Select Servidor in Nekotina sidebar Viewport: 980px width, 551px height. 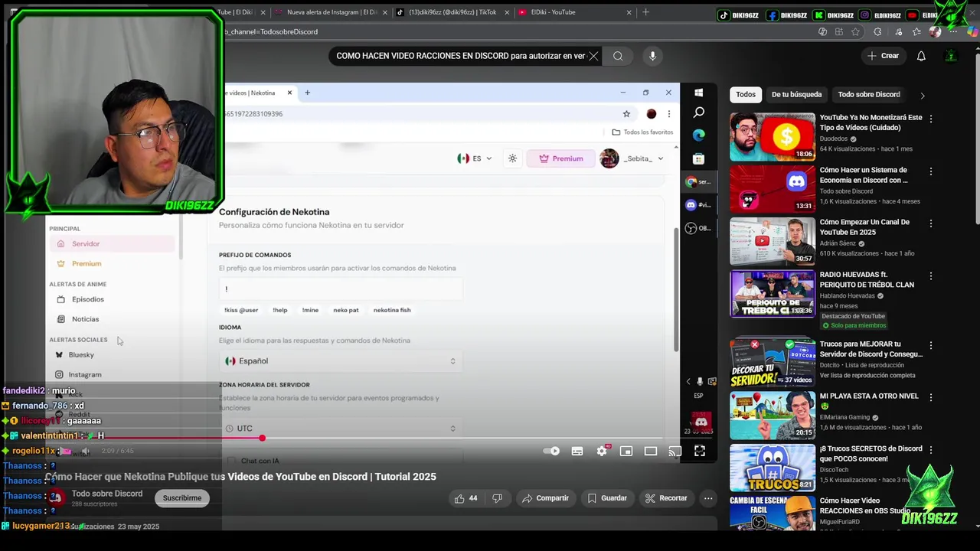113,244
